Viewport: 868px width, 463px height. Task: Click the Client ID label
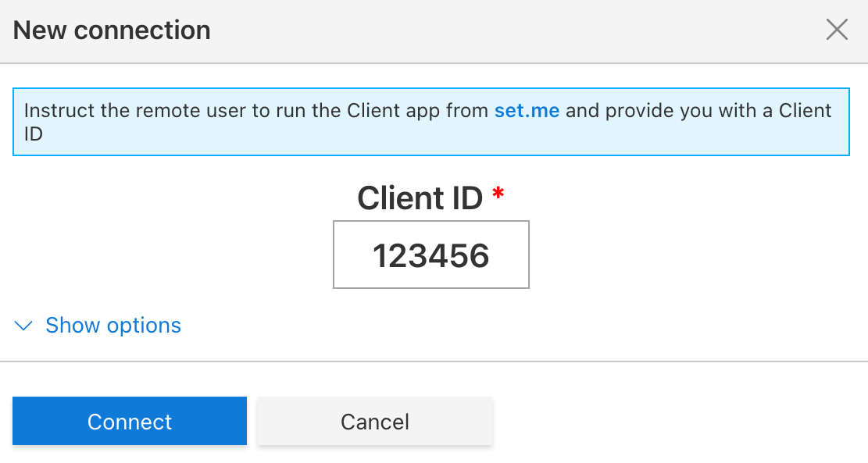click(x=420, y=198)
